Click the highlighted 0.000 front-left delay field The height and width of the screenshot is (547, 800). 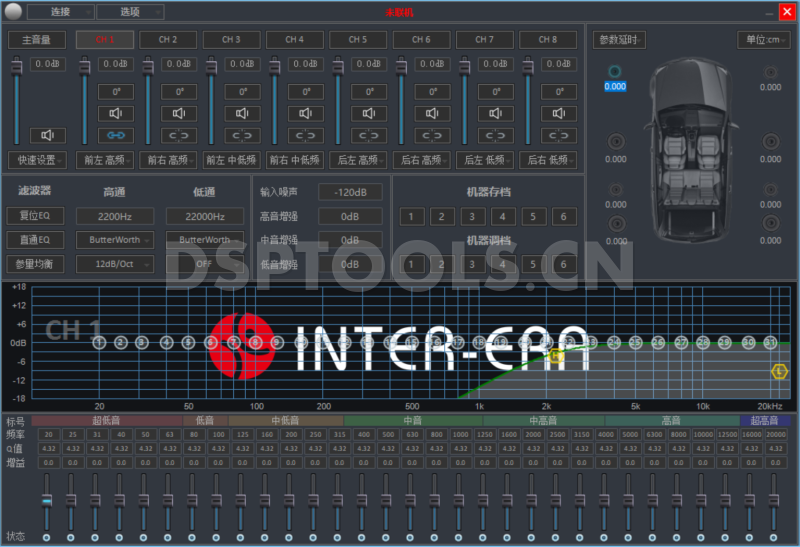pyautogui.click(x=615, y=86)
